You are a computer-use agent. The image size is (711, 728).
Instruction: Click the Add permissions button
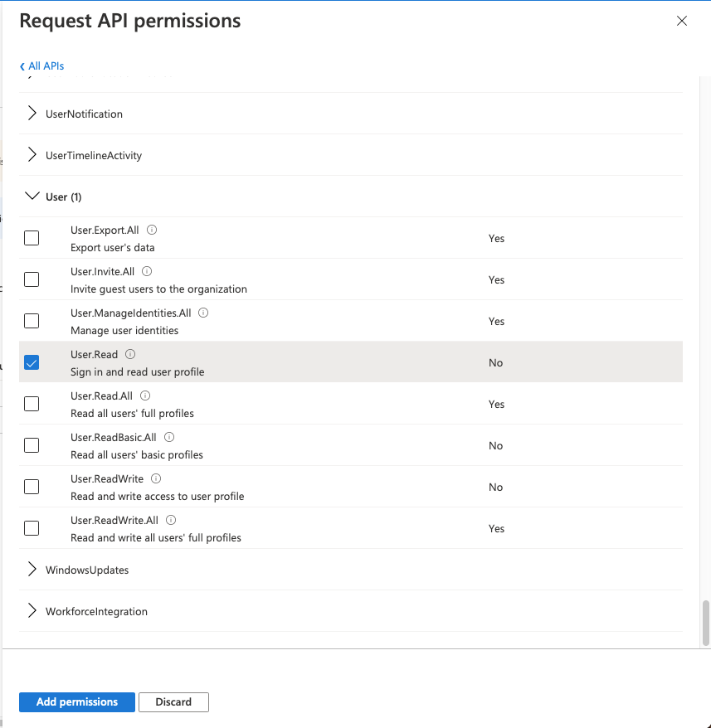tap(76, 701)
